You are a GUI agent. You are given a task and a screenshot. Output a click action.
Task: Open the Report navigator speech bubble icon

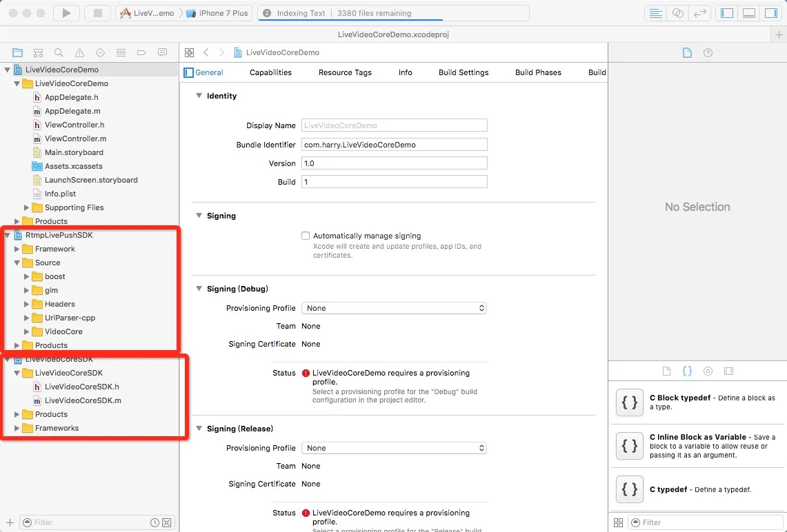click(162, 52)
